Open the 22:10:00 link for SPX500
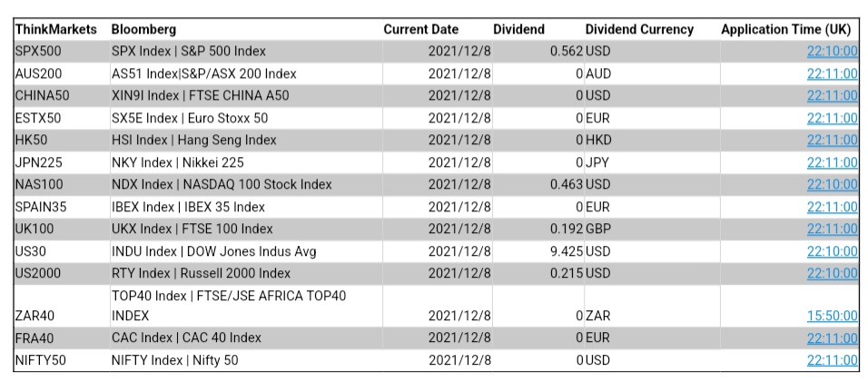 (832, 52)
